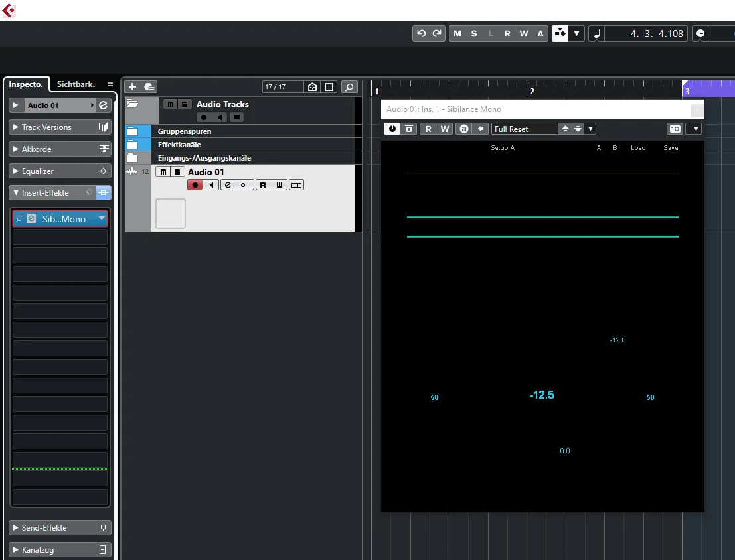Image resolution: width=735 pixels, height=560 pixels.
Task: Add a new track with the plus button
Action: pos(132,87)
